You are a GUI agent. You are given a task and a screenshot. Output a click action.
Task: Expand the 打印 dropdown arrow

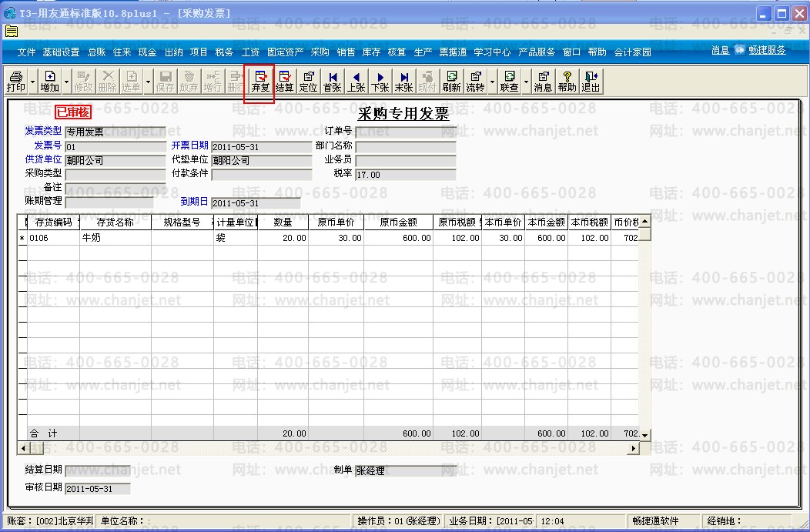pyautogui.click(x=32, y=81)
